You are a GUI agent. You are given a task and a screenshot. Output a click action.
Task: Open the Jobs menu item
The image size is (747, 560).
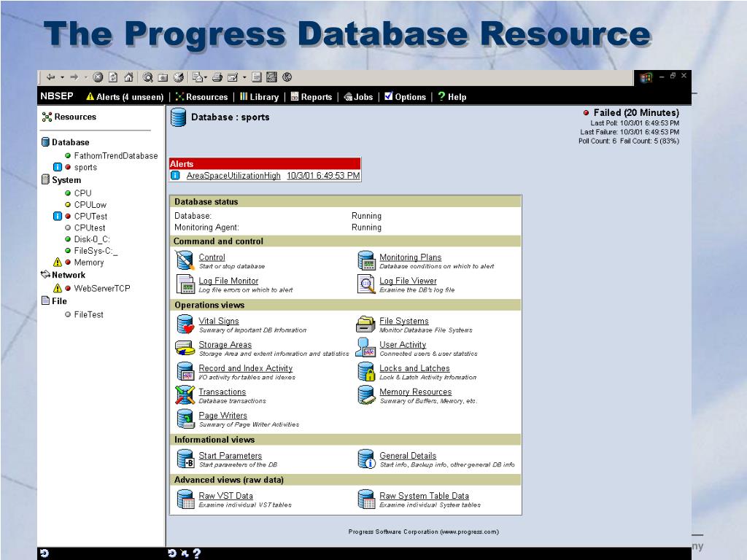click(x=358, y=97)
